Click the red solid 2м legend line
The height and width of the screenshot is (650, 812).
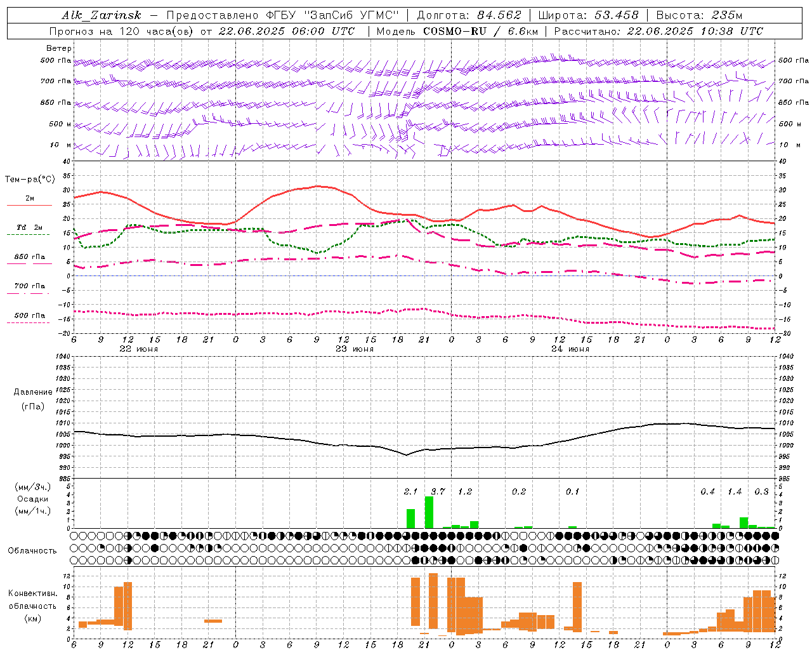[29, 205]
